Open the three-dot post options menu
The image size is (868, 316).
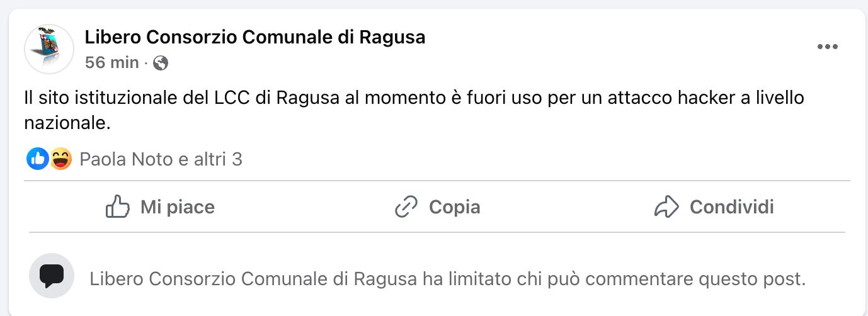827,47
